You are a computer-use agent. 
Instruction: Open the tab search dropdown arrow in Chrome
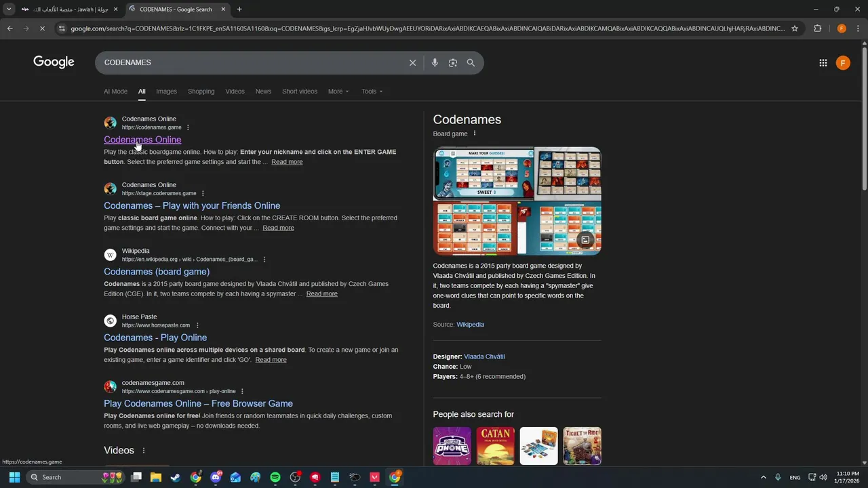(x=9, y=9)
